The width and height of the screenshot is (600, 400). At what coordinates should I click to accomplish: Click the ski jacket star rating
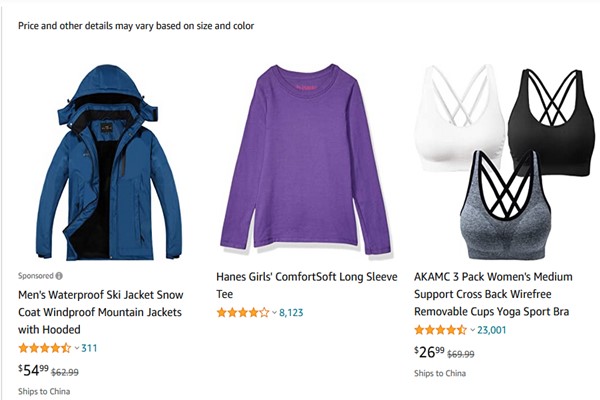pos(45,348)
